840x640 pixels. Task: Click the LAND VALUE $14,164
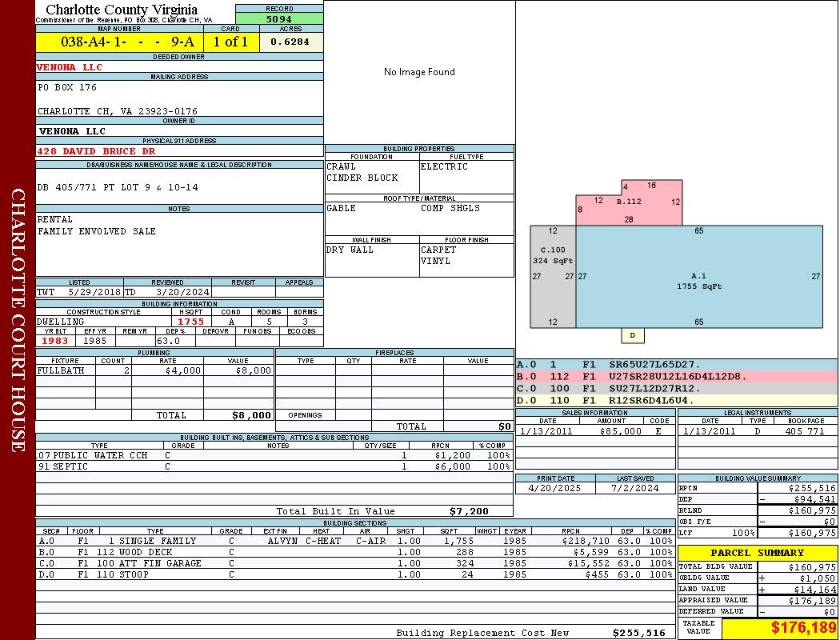(815, 589)
